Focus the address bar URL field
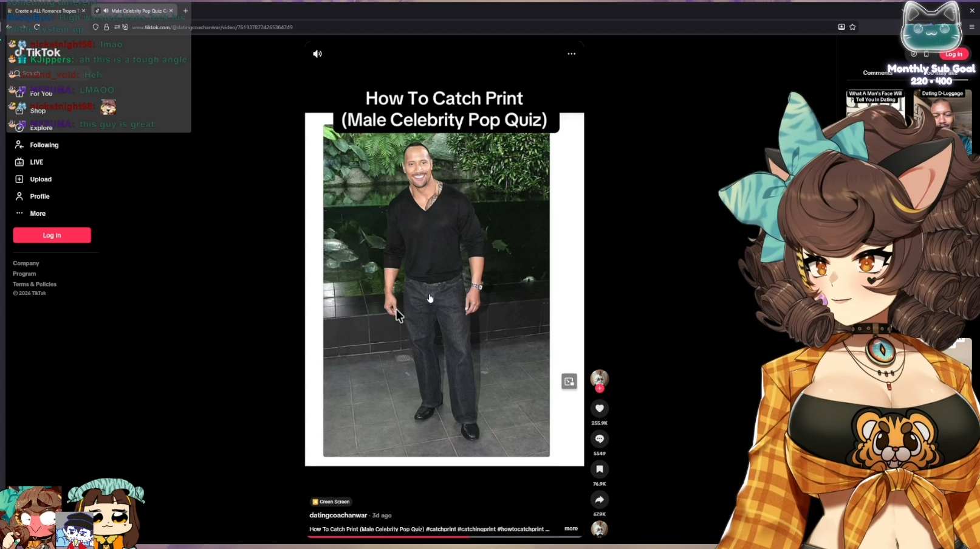The image size is (980, 549). 474,27
